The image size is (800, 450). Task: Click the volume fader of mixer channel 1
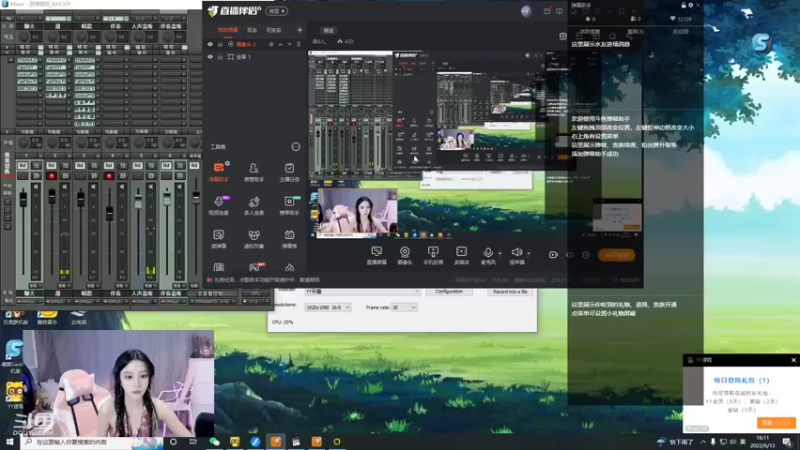click(23, 198)
